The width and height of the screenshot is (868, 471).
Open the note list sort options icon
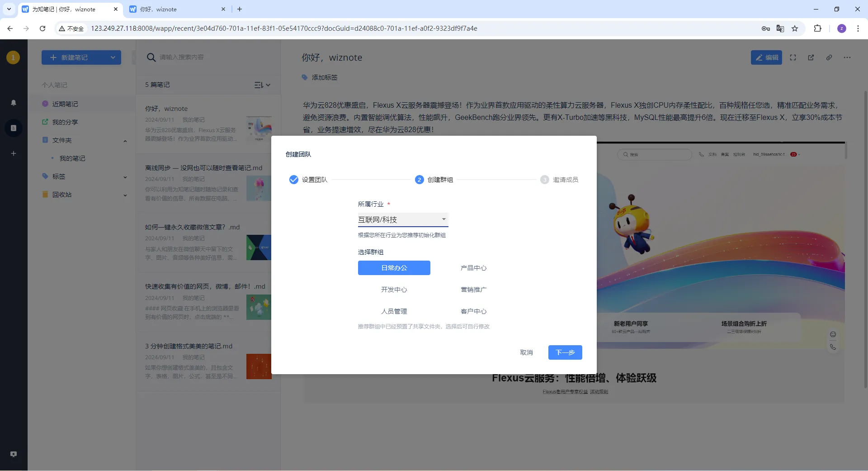tap(262, 85)
